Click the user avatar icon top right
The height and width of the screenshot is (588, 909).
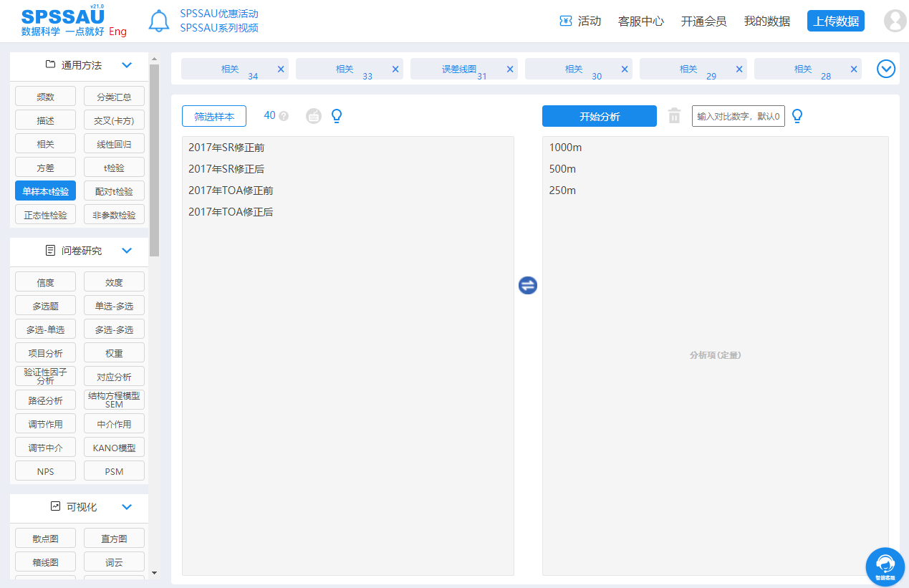(x=894, y=21)
